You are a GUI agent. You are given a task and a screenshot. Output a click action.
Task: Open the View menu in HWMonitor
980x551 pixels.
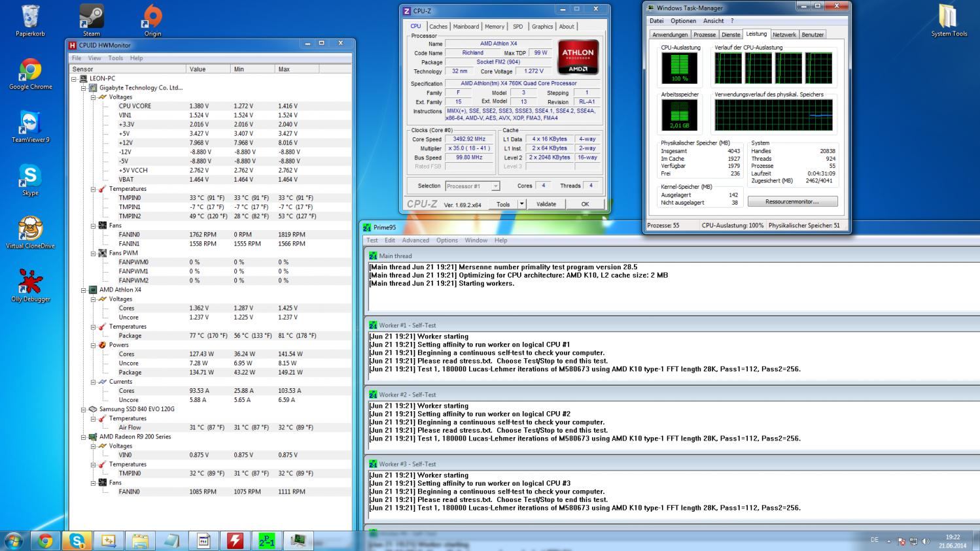94,58
